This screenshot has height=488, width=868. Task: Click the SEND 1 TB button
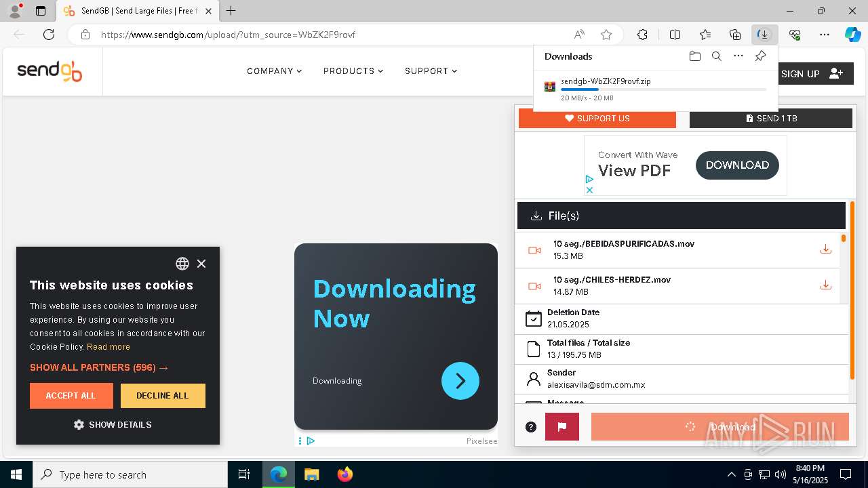[x=771, y=118]
